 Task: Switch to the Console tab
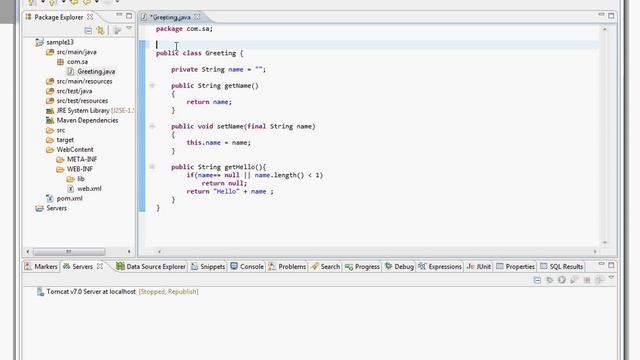247,267
